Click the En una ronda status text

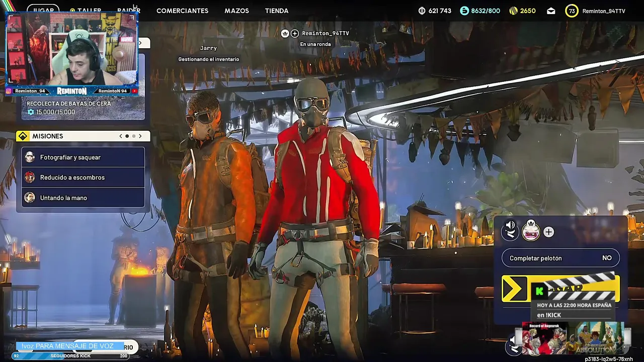pos(315,44)
